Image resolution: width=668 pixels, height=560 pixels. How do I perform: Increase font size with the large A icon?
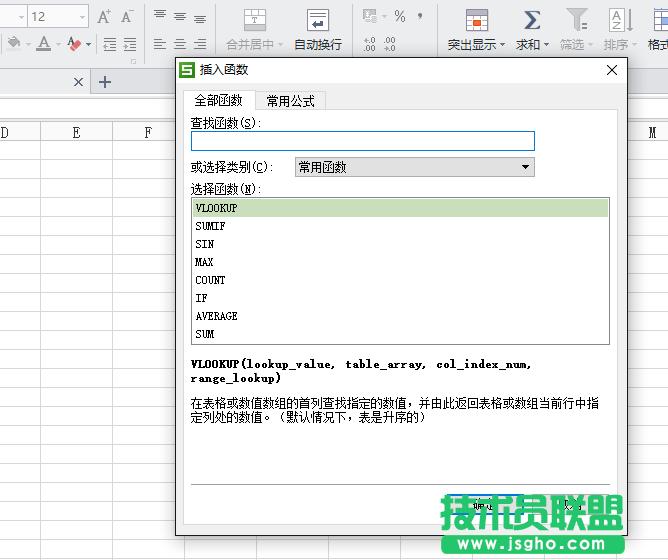[x=103, y=17]
